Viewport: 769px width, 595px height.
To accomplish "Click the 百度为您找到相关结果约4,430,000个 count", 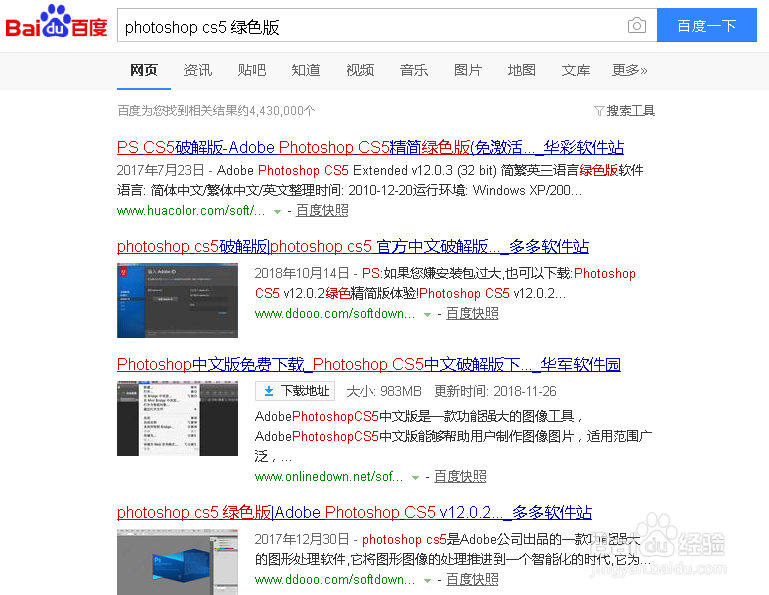I will pos(216,111).
